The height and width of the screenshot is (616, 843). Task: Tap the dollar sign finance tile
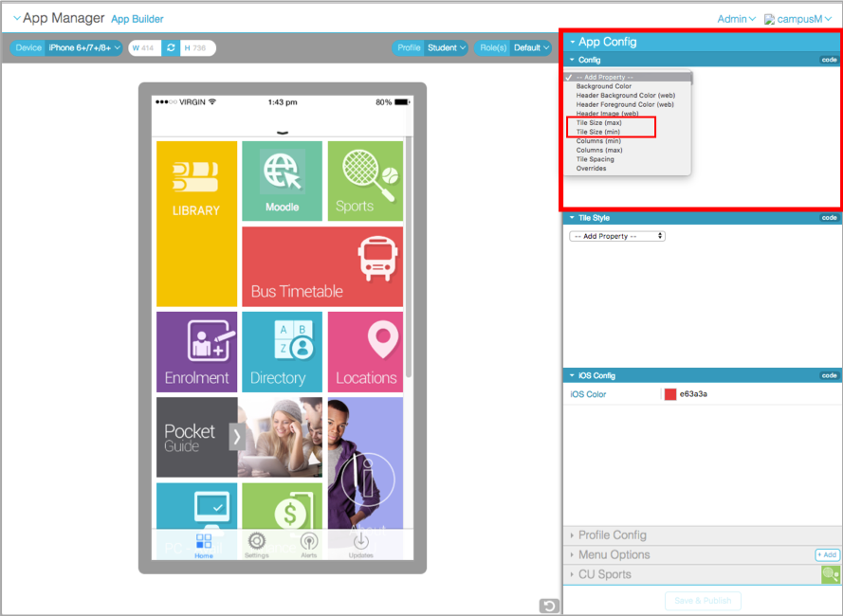tap(283, 506)
